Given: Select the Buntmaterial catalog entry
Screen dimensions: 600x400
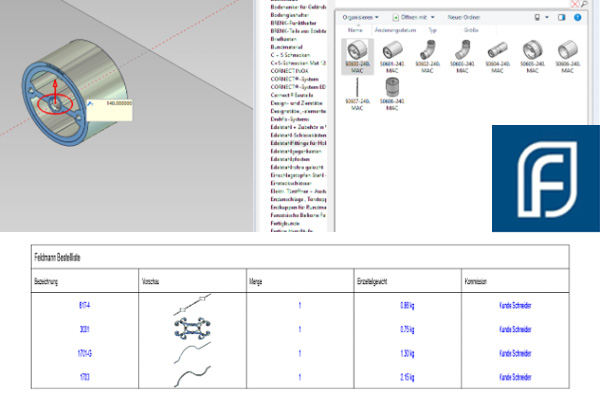Looking at the screenshot, I should (x=286, y=47).
